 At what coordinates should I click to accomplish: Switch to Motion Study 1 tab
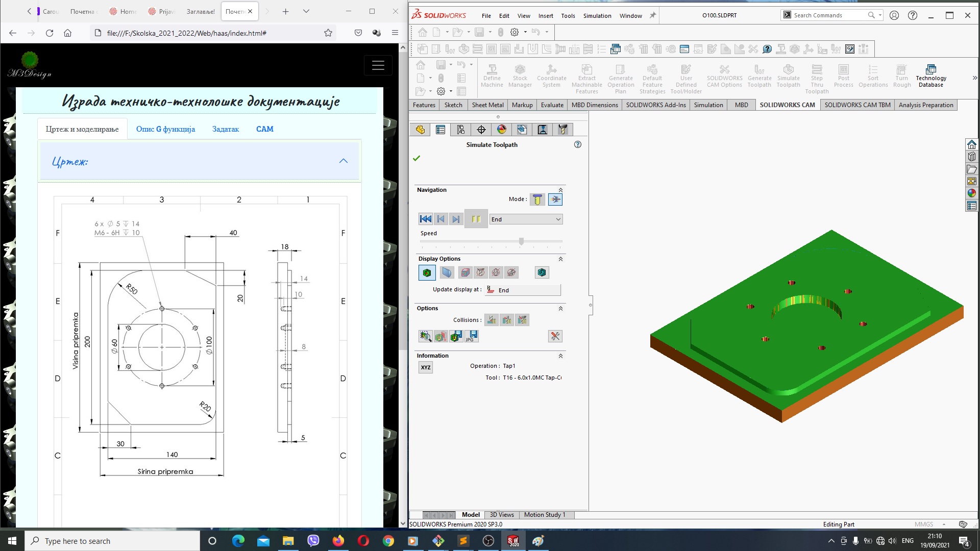click(x=545, y=515)
